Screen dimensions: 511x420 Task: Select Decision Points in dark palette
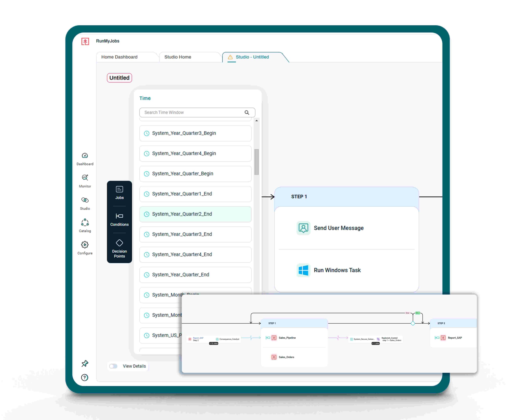[x=119, y=249]
